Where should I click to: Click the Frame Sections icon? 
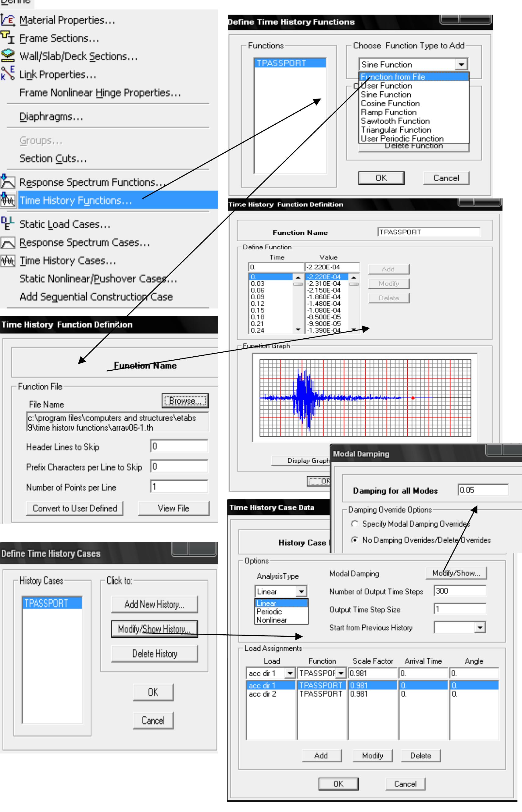(8, 37)
